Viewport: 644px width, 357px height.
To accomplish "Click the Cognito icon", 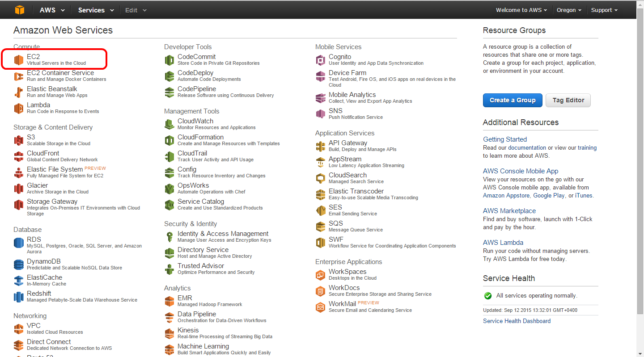I will click(321, 60).
